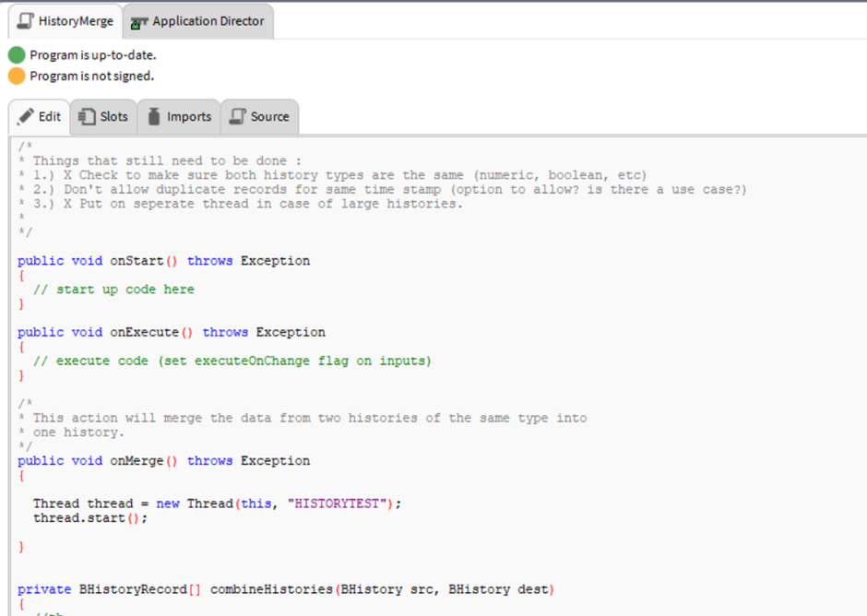
Task: Click the pencil icon on Edit tab
Action: 26,116
